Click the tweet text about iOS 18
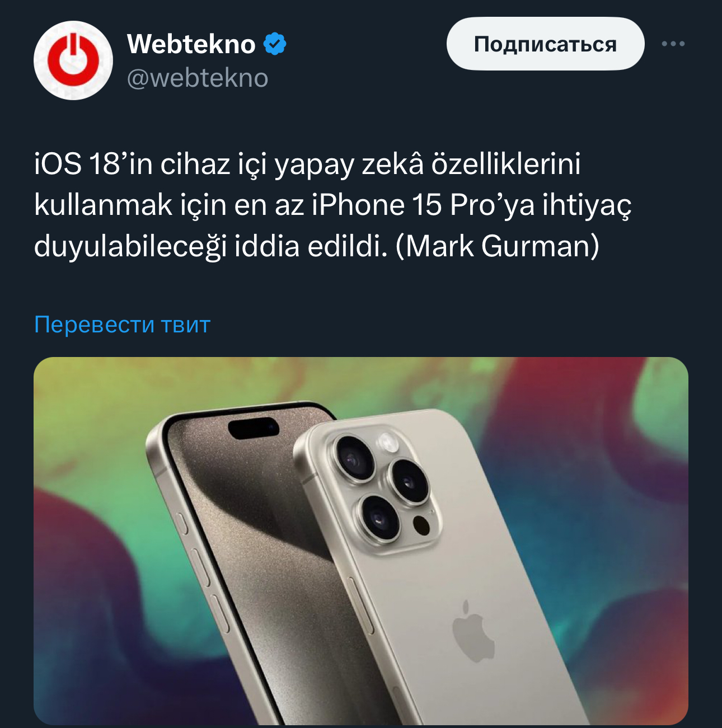Image resolution: width=722 pixels, height=728 pixels. [x=333, y=205]
